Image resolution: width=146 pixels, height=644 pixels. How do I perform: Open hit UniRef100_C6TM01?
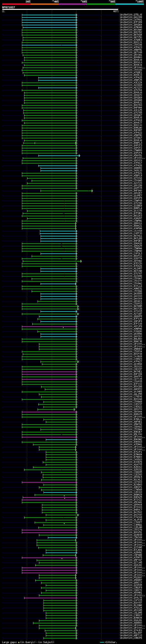131,20
